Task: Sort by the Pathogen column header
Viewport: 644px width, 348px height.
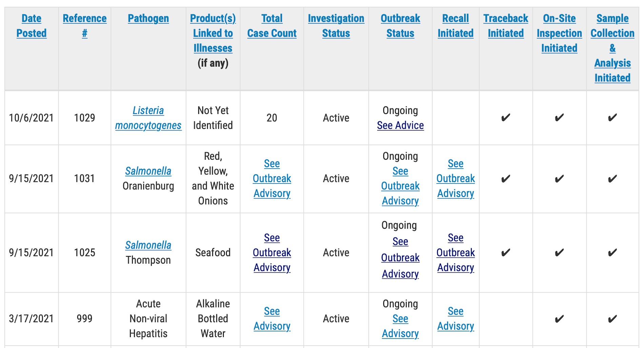Action: pos(148,18)
